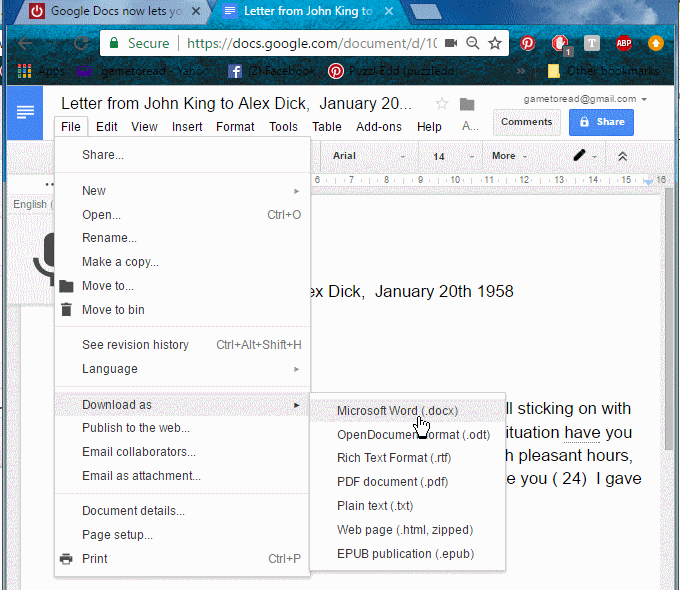Choose Move to... in File menu

coord(182,286)
